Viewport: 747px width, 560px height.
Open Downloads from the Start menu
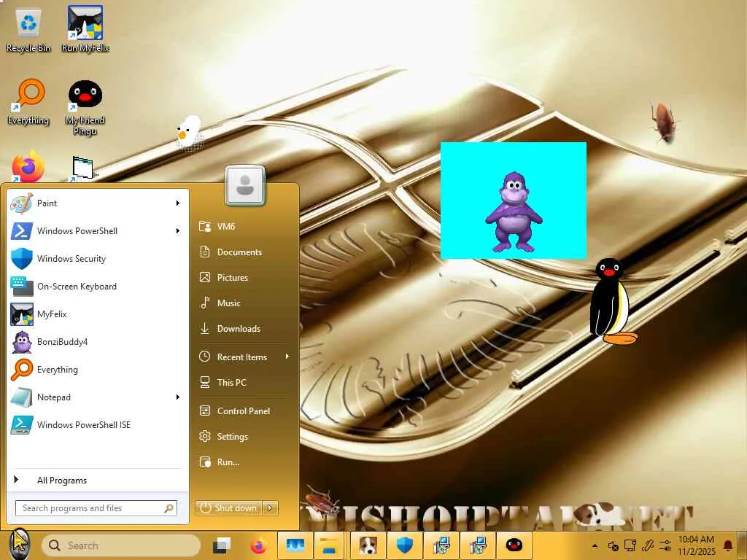click(244, 329)
